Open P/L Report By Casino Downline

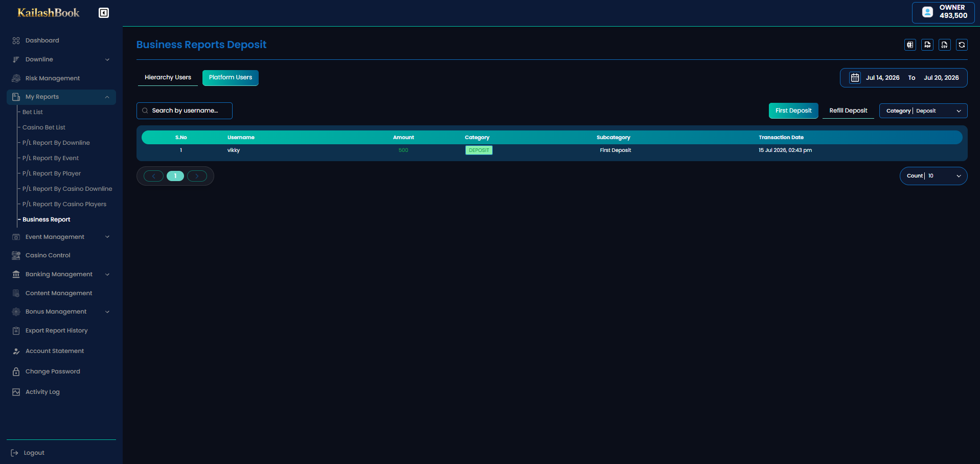[x=67, y=189]
